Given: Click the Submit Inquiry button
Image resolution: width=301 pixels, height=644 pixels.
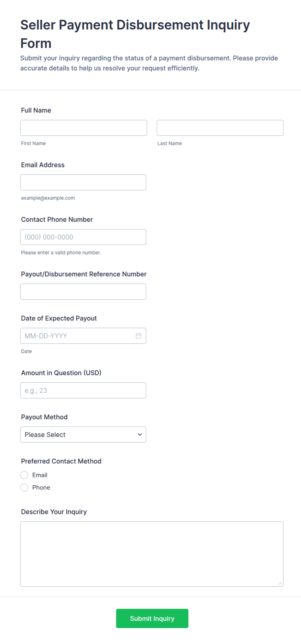Looking at the screenshot, I should point(152,618).
